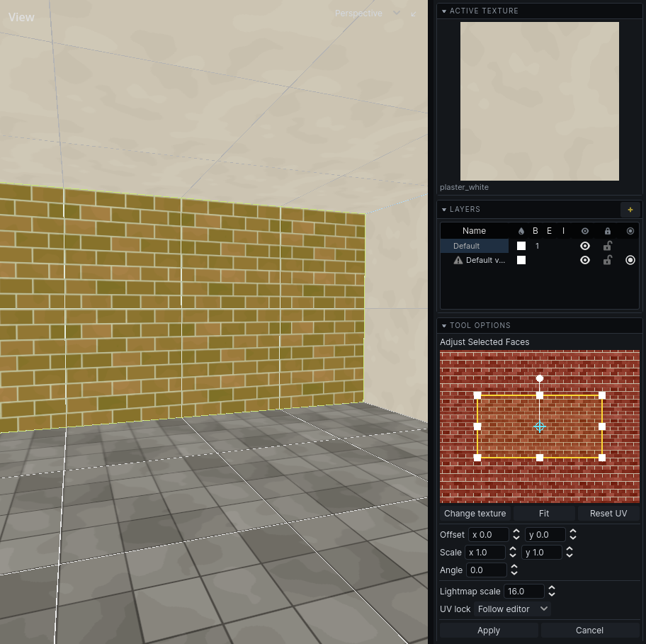The width and height of the screenshot is (646, 644).
Task: Click the Lightmap scale input field
Action: click(x=523, y=592)
